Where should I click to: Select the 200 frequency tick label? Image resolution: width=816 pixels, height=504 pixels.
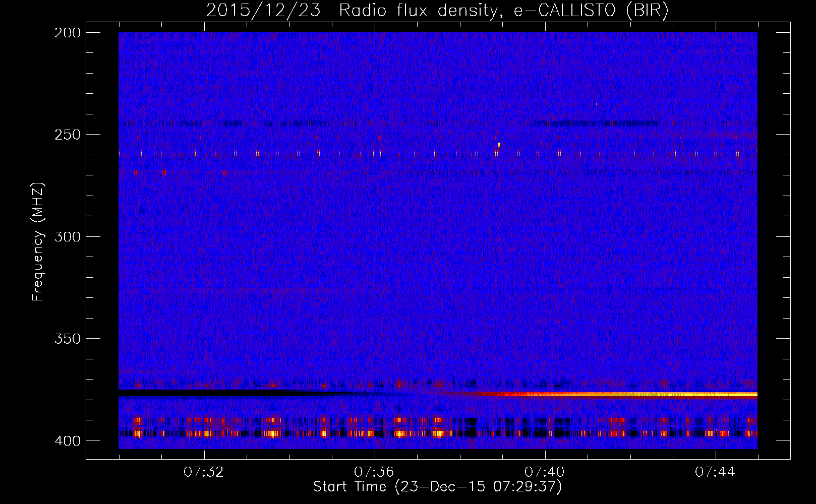tap(68, 33)
